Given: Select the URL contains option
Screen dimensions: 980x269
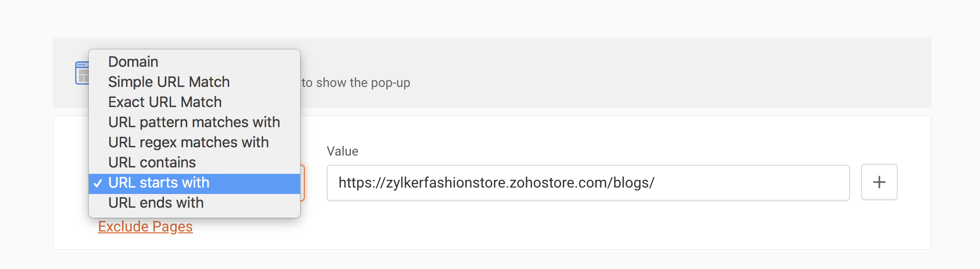Looking at the screenshot, I should point(152,162).
